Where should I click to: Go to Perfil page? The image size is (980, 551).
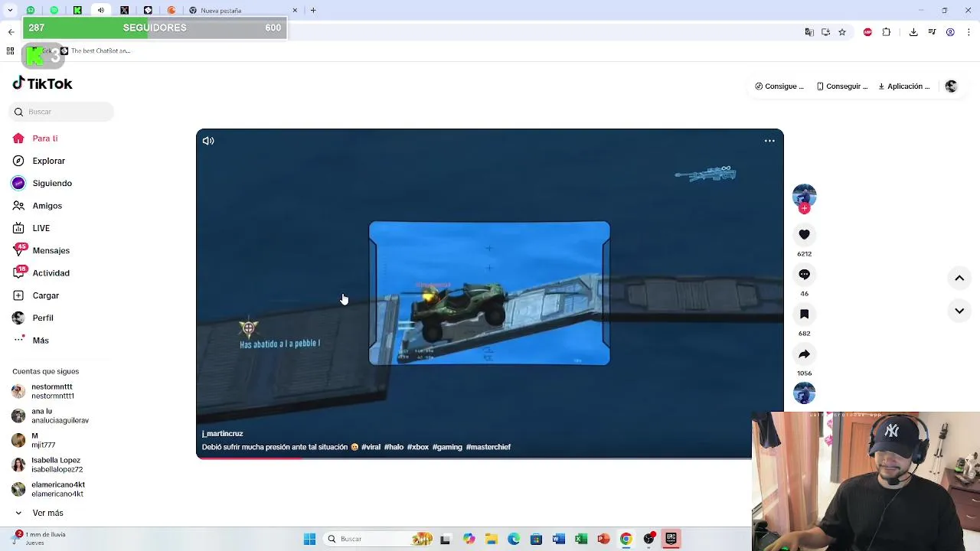(x=33, y=318)
